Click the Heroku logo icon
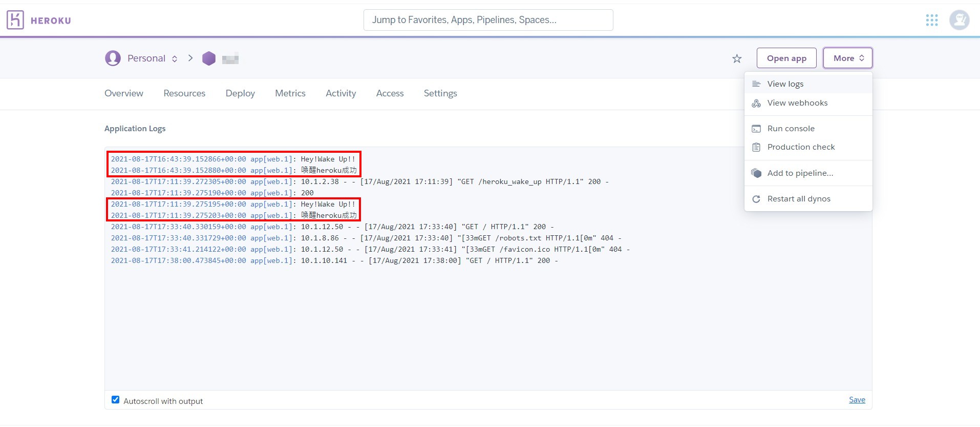The image size is (980, 427). 15,20
